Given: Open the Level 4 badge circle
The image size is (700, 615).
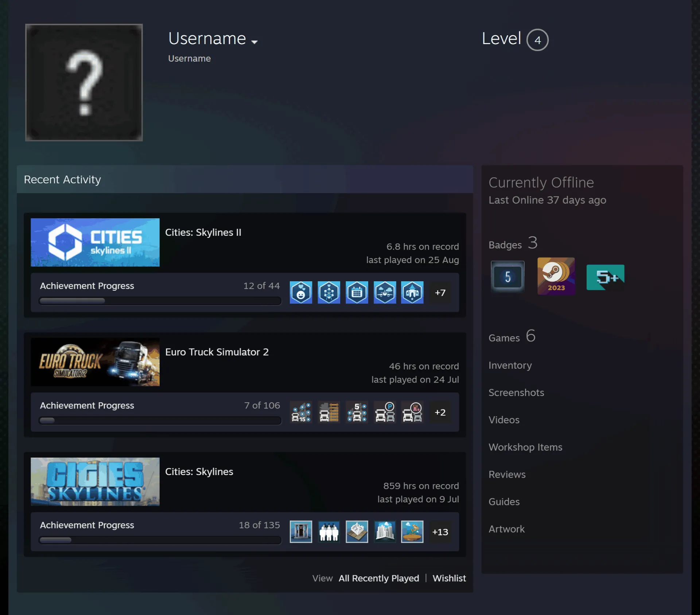Looking at the screenshot, I should coord(537,40).
